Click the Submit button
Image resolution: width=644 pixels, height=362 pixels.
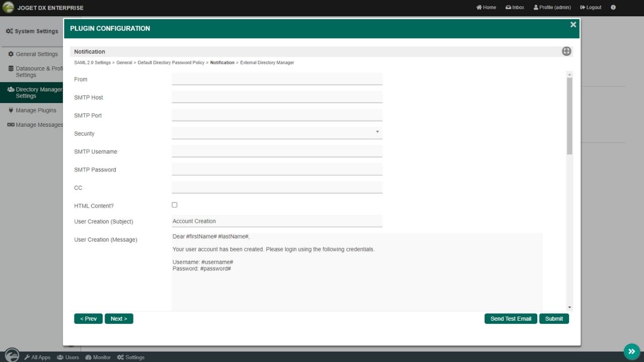tap(554, 319)
